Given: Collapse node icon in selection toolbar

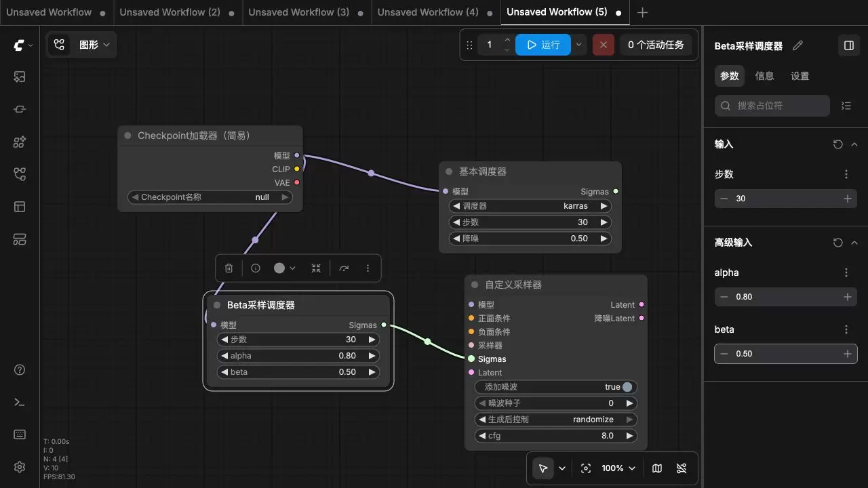Looking at the screenshot, I should pos(316,268).
